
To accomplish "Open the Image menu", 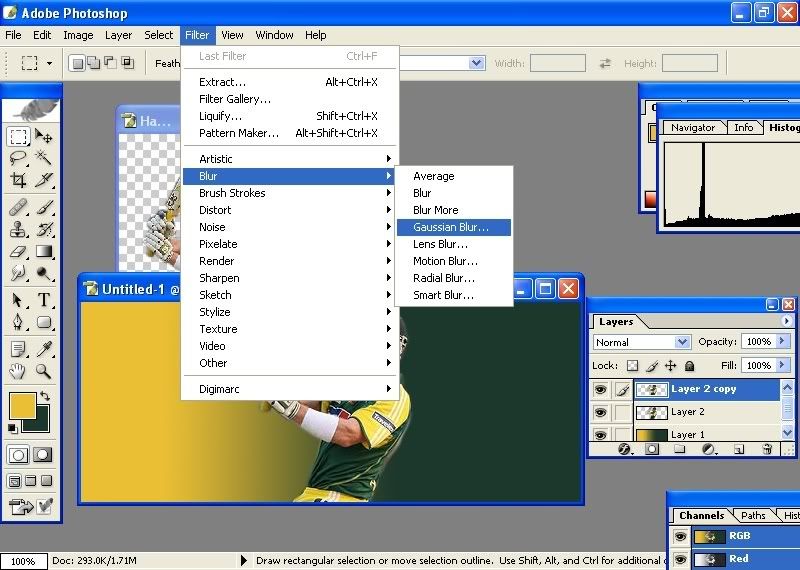I will tap(78, 35).
